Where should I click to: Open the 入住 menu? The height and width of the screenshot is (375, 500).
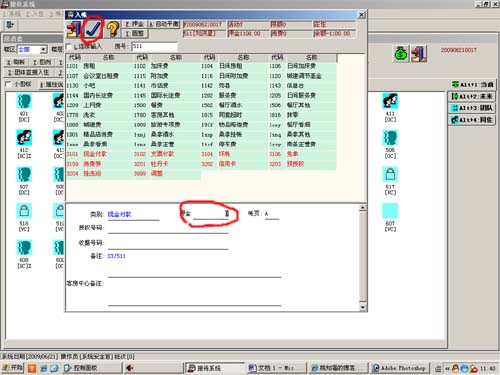tap(35, 14)
